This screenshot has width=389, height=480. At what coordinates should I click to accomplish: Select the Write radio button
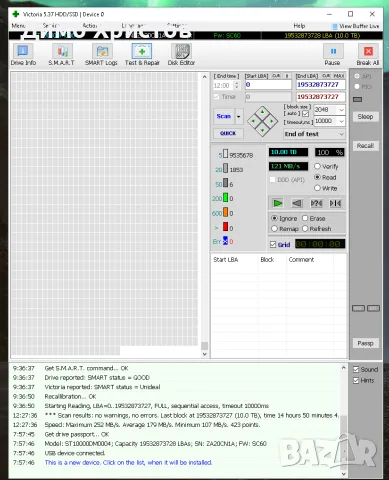pos(317,188)
